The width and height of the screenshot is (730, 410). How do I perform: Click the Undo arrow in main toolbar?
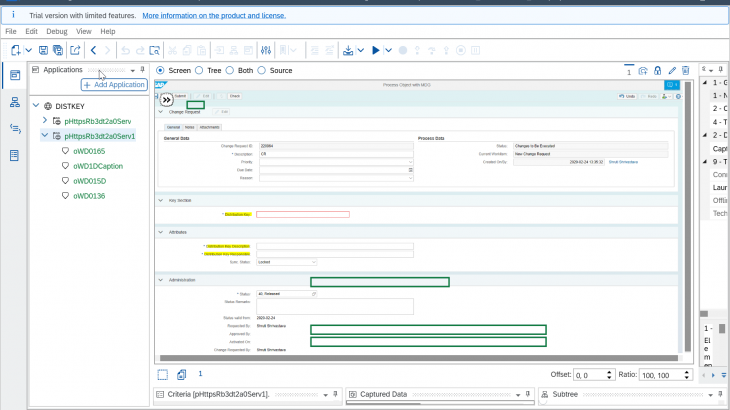click(x=125, y=50)
